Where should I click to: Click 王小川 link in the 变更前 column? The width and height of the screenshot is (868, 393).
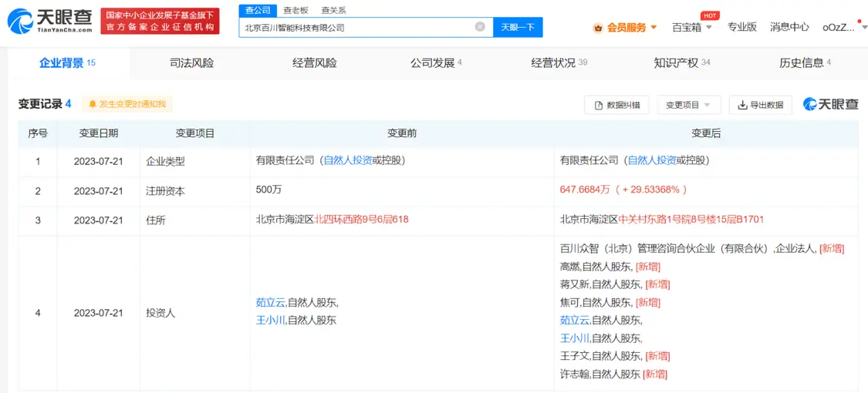point(270,320)
